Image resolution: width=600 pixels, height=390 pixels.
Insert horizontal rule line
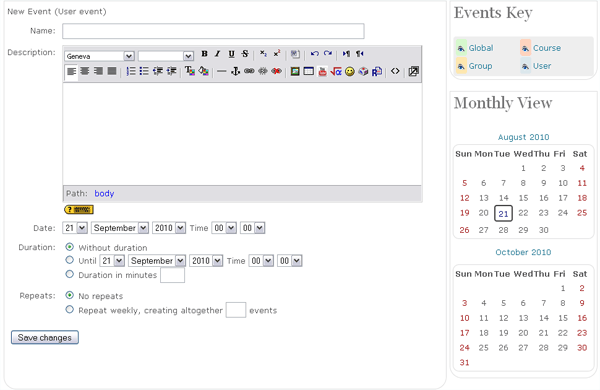(222, 72)
